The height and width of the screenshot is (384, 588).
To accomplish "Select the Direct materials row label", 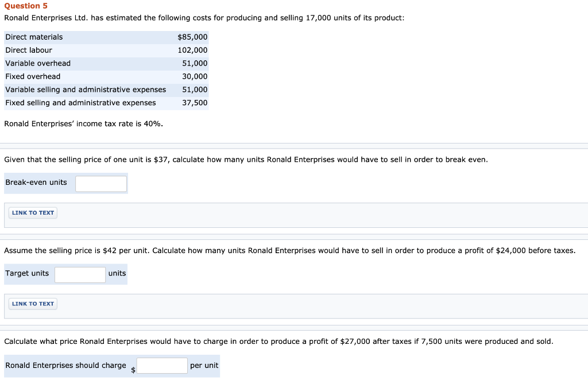I will pyautogui.click(x=34, y=37).
